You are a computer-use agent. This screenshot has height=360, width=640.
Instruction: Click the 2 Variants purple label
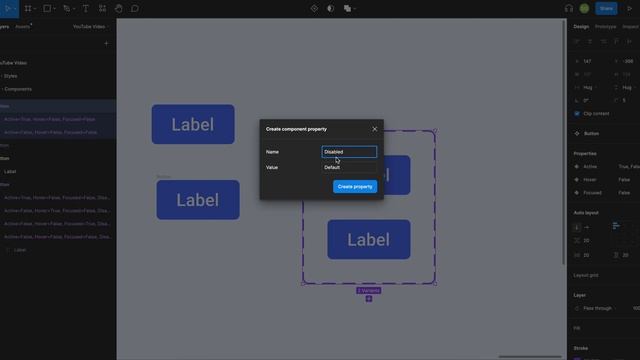tap(369, 290)
